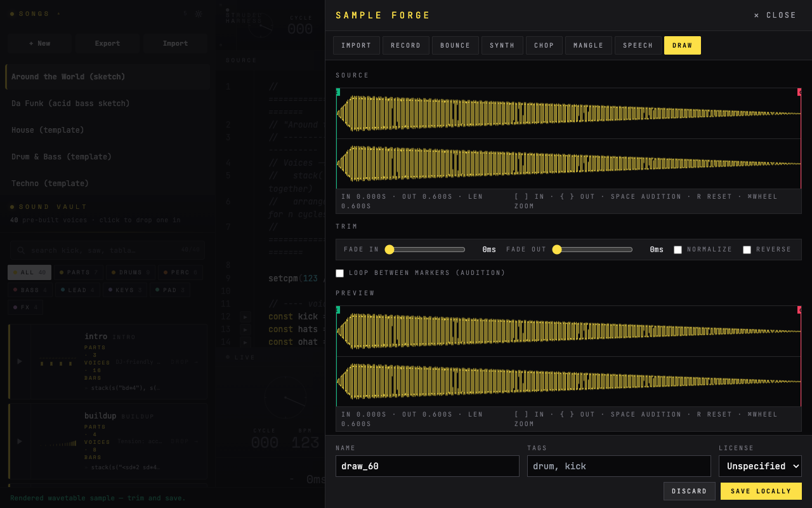Filter Sound Vault by KEYS
Image resolution: width=812 pixels, height=508 pixels.
[x=125, y=290]
